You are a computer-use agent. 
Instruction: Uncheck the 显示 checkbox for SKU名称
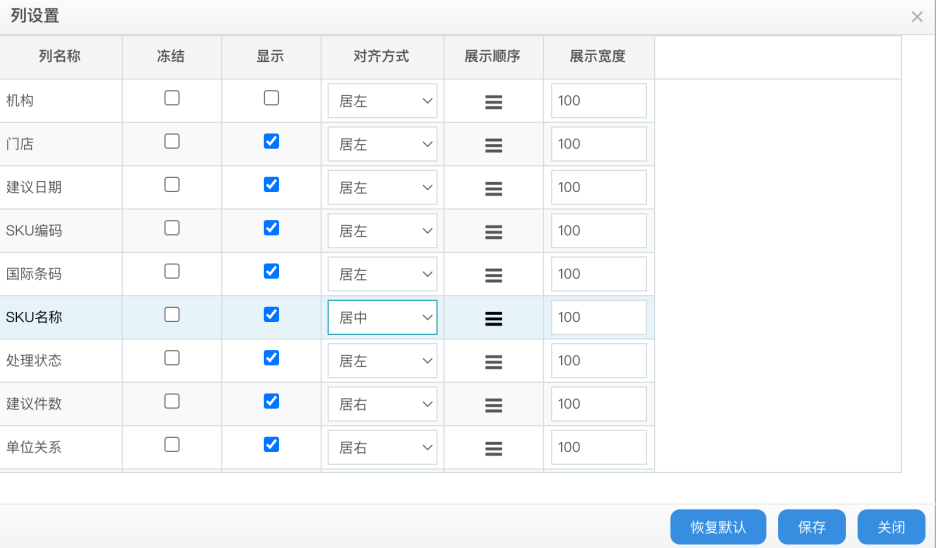(x=272, y=315)
